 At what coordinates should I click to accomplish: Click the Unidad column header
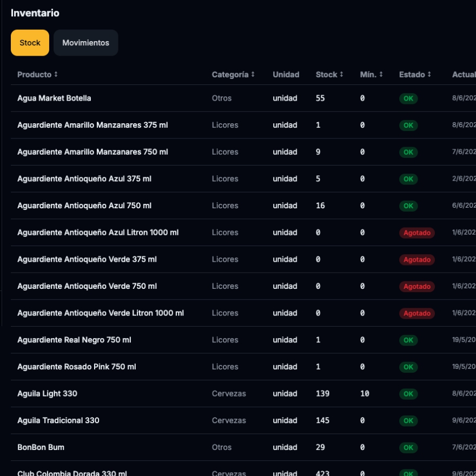(x=286, y=75)
